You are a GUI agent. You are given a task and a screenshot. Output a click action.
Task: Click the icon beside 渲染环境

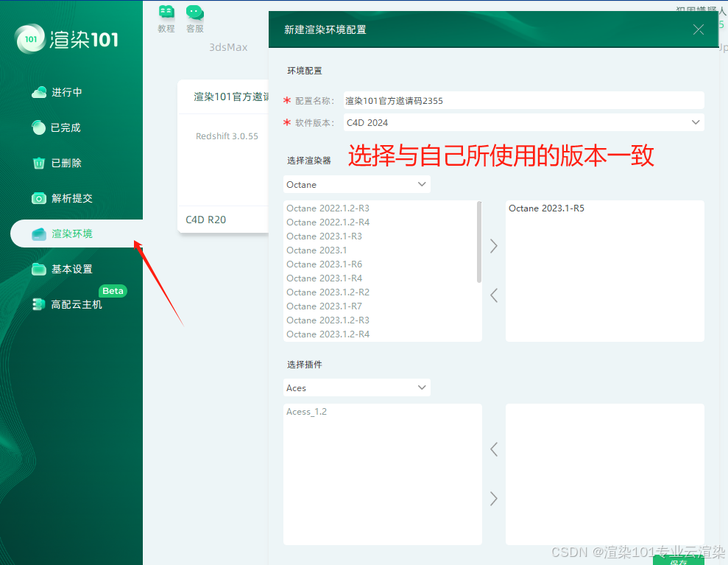tap(39, 234)
